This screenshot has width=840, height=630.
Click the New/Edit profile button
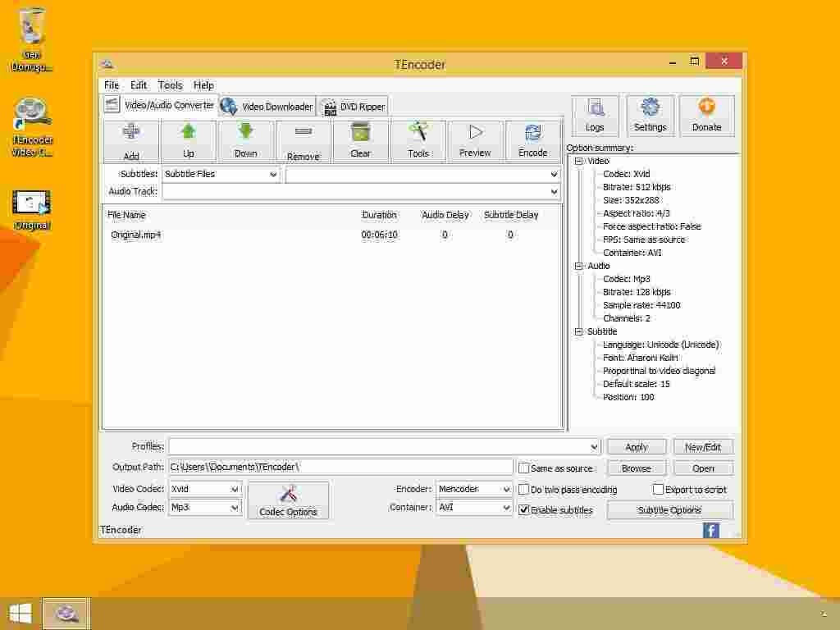pyautogui.click(x=703, y=447)
